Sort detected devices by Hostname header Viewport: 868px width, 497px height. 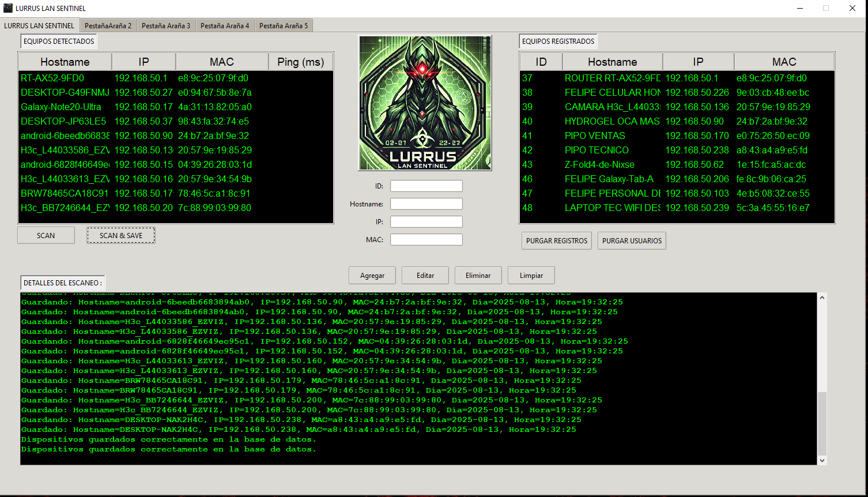click(x=65, y=62)
